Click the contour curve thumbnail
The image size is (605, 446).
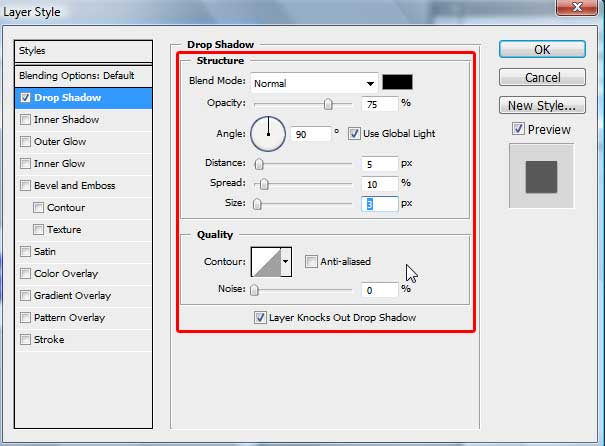(x=266, y=262)
